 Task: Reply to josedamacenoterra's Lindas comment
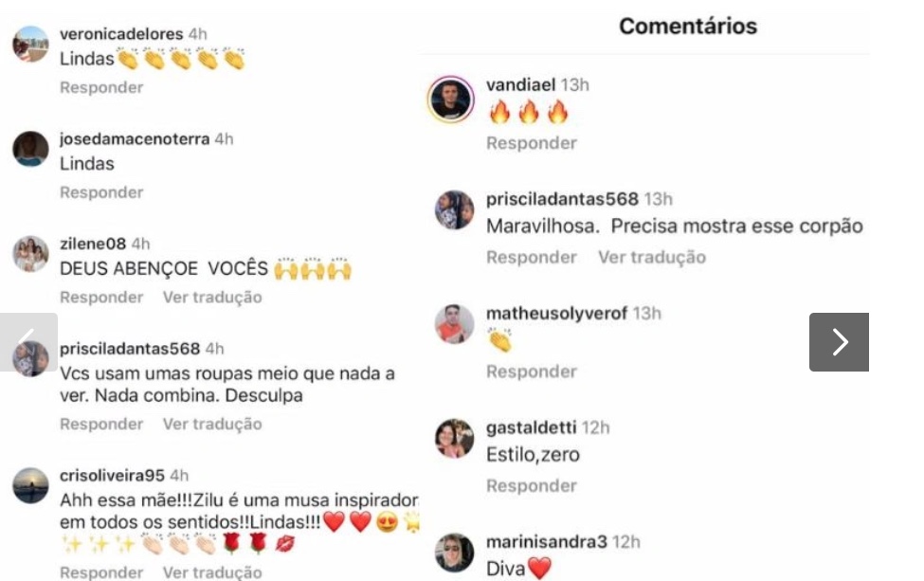click(101, 192)
